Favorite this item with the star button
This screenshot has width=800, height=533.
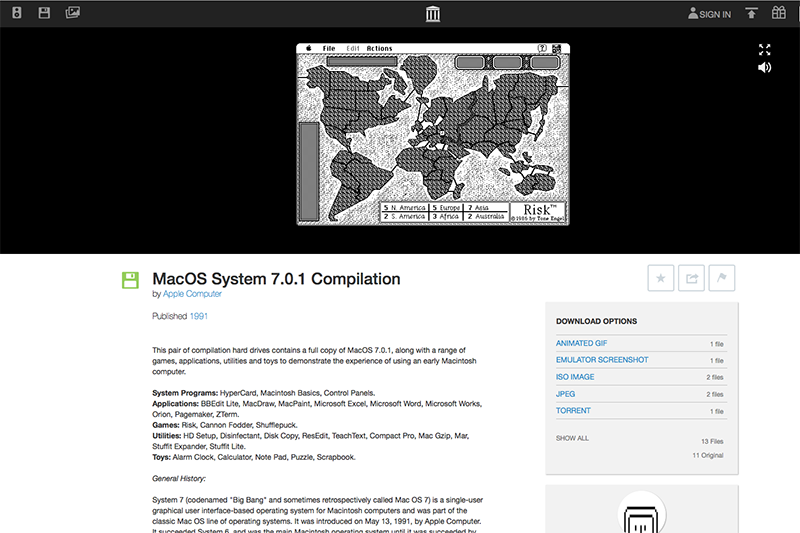point(660,279)
